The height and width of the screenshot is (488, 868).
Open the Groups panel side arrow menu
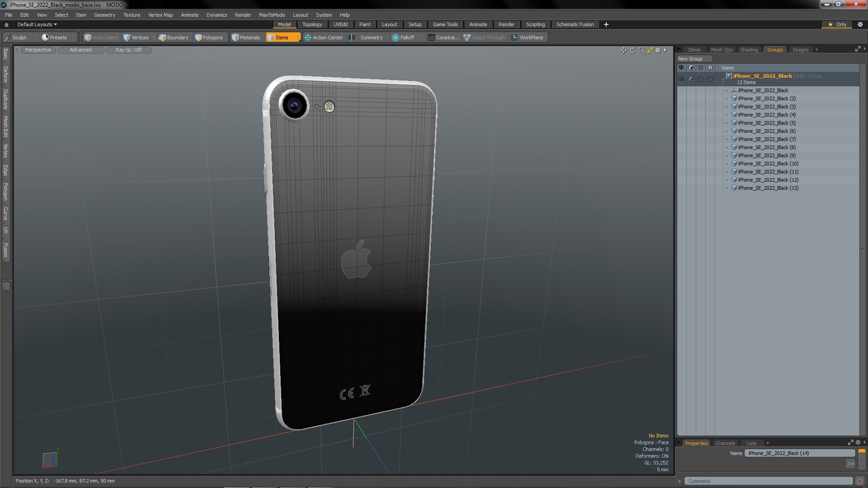click(x=864, y=49)
